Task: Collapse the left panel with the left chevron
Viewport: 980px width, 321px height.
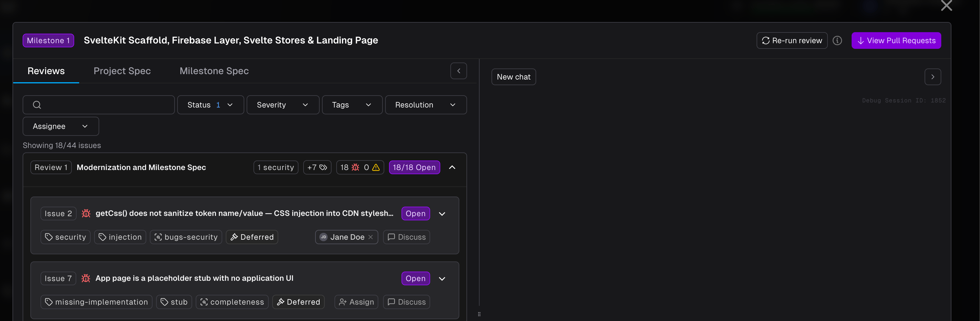Action: (x=458, y=71)
